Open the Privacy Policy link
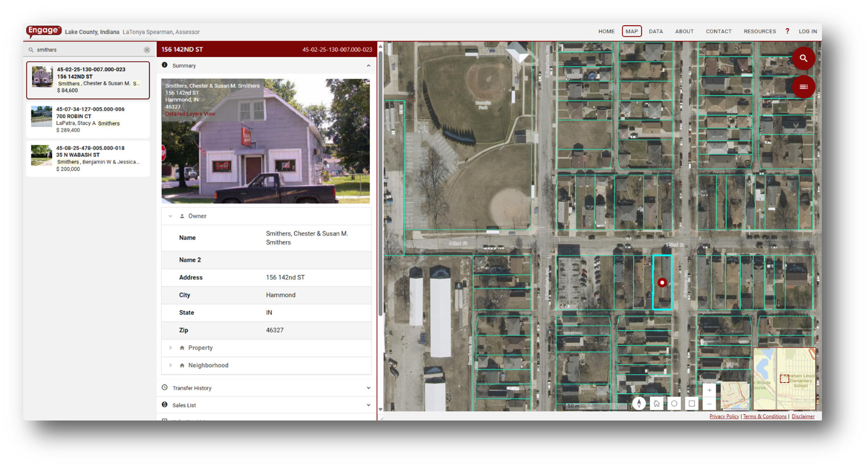This screenshot has height=467, width=868. pyautogui.click(x=724, y=416)
